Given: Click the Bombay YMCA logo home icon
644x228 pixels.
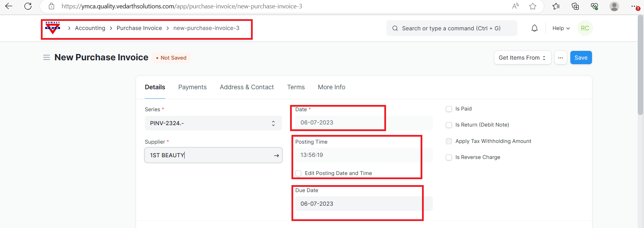Looking at the screenshot, I should 53,28.
